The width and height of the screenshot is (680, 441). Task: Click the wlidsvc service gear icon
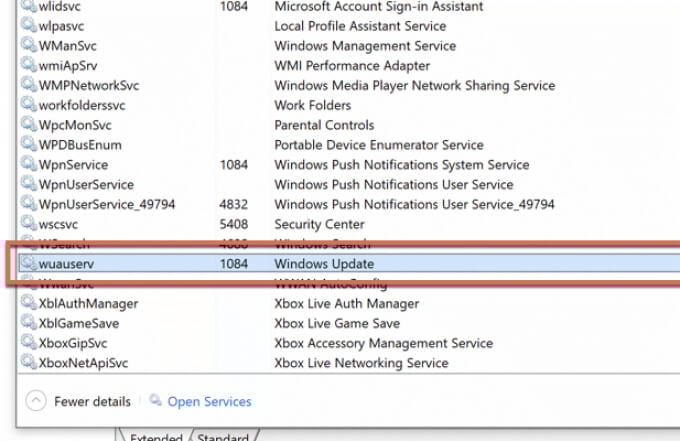point(28,7)
